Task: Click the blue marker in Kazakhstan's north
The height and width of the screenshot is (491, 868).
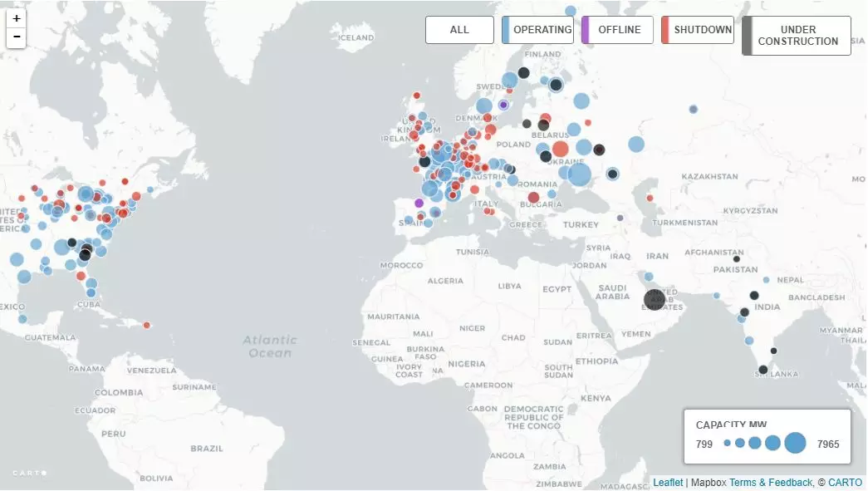Action: [693, 109]
